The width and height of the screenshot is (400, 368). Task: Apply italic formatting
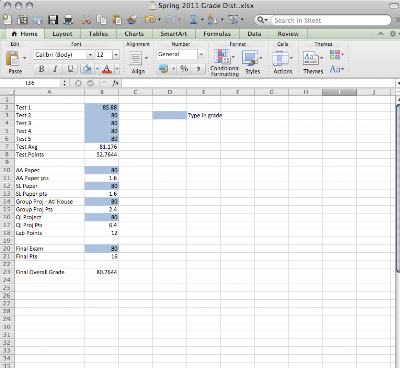(x=56, y=69)
